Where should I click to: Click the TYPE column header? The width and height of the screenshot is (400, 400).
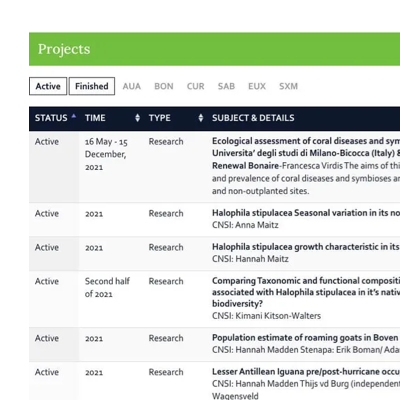pyautogui.click(x=160, y=118)
